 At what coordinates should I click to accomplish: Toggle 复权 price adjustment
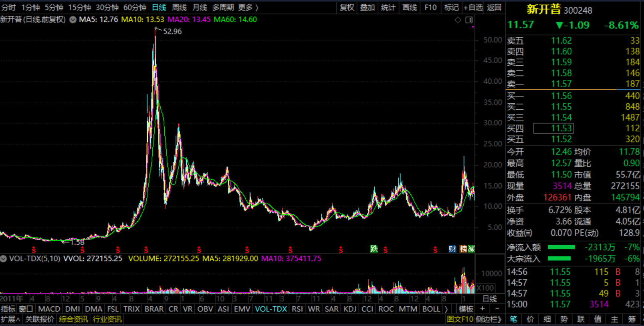347,8
